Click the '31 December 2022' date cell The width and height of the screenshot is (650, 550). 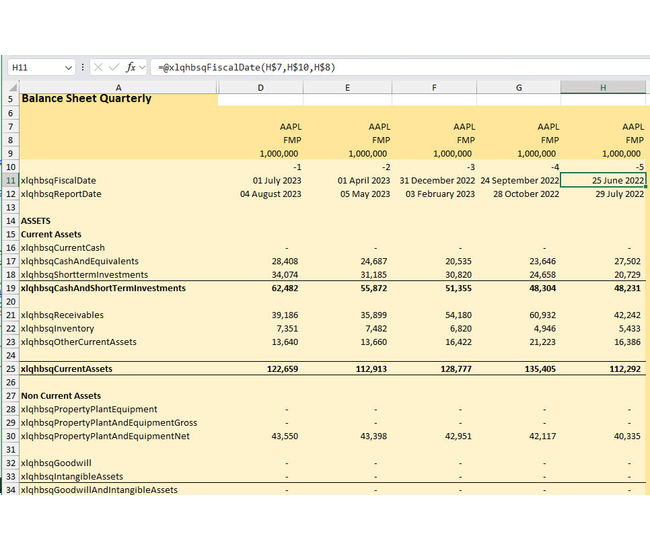pyautogui.click(x=434, y=181)
